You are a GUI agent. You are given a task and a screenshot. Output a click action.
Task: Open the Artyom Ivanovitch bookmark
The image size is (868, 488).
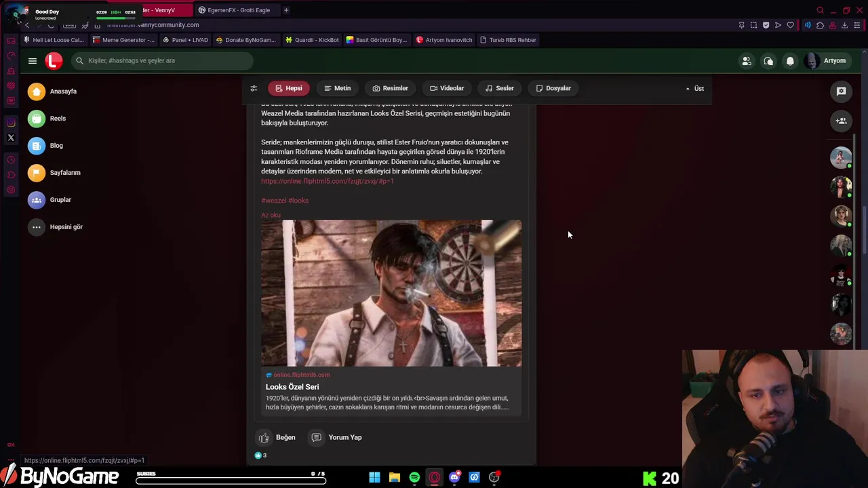444,40
